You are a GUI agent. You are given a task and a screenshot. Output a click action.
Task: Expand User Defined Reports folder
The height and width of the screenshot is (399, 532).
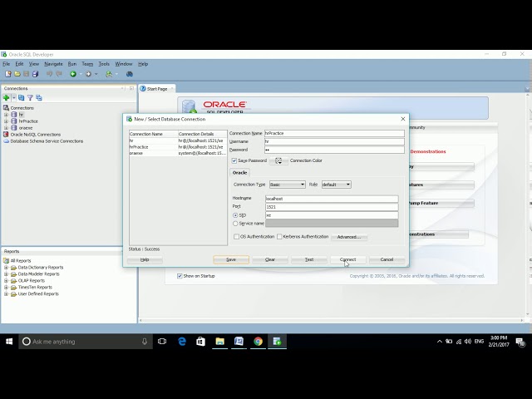pos(6,293)
